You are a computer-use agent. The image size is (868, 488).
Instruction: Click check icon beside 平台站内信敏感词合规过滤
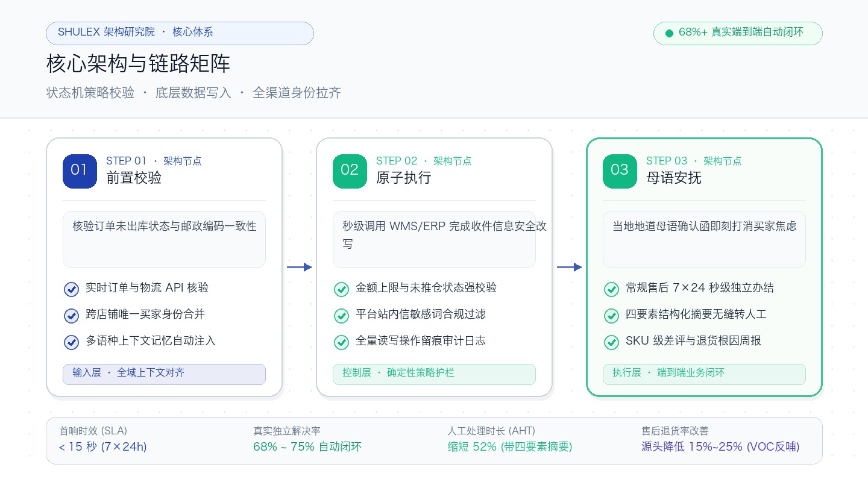pyautogui.click(x=341, y=316)
